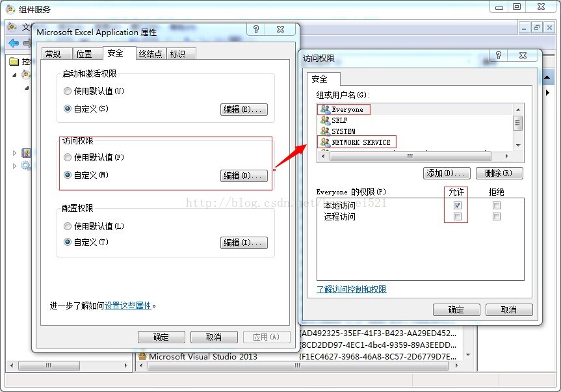Click up arrow of the user list scrollbar
This screenshot has height=392, width=561.
click(517, 109)
